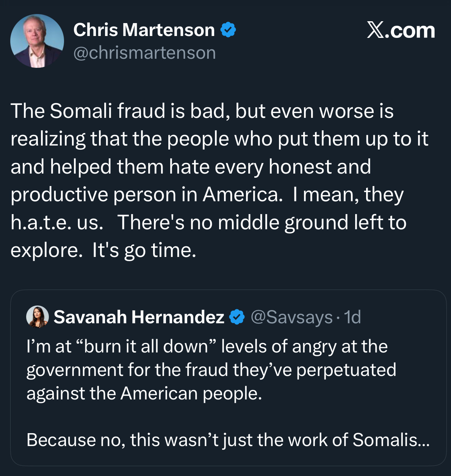Click "against the American people." line
This screenshot has height=476, width=451.
coord(144,393)
